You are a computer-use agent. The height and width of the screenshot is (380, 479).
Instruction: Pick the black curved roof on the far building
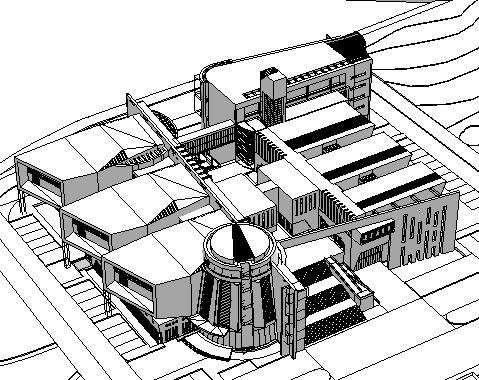349,46
